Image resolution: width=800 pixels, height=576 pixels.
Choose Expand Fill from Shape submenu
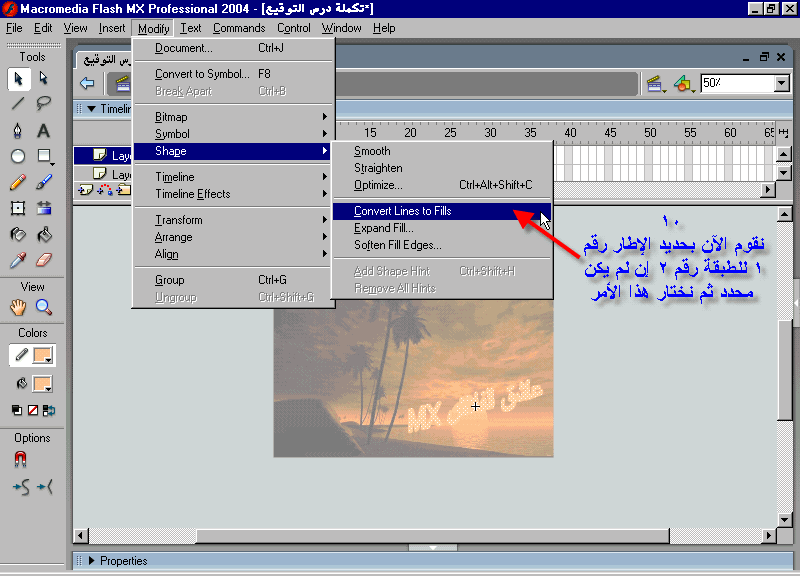(x=442, y=228)
